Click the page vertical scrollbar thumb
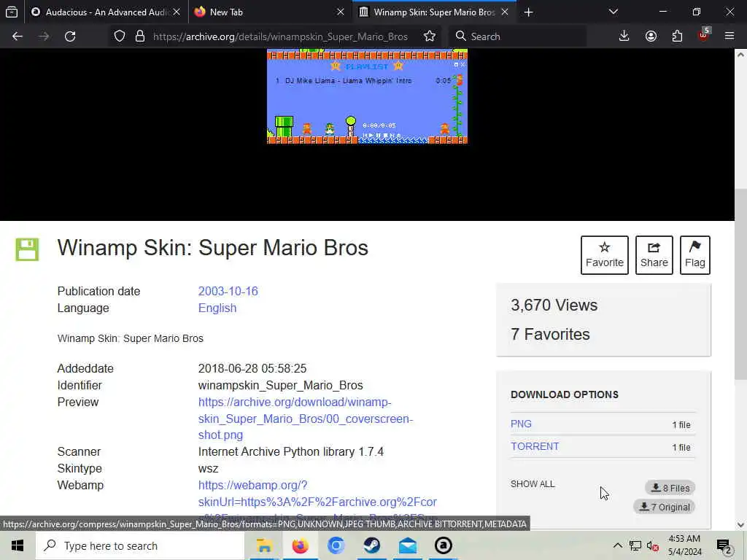Viewport: 747px width, 560px height. (x=740, y=285)
